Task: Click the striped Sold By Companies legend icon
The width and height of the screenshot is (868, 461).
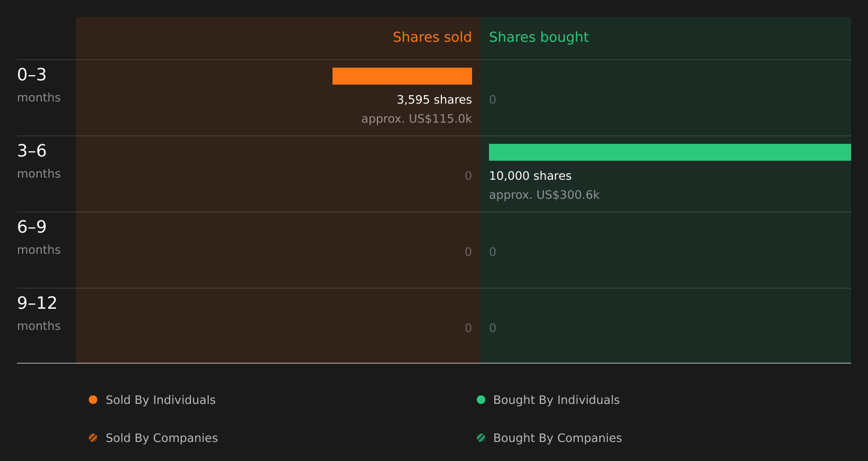Action: point(93,438)
